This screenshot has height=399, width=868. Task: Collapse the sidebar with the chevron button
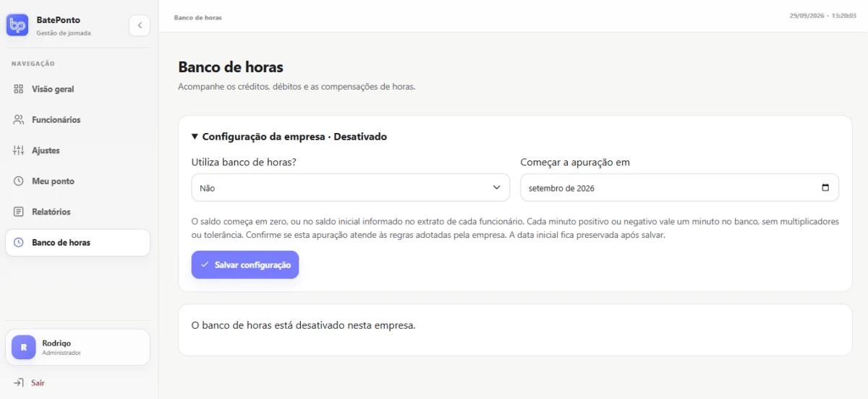coord(140,25)
